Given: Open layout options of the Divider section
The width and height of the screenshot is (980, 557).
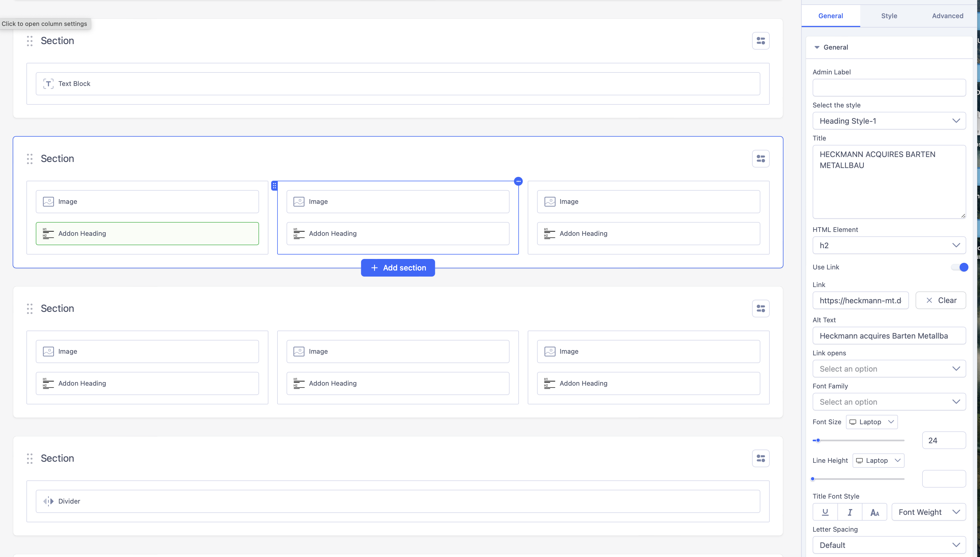Looking at the screenshot, I should click(x=760, y=458).
